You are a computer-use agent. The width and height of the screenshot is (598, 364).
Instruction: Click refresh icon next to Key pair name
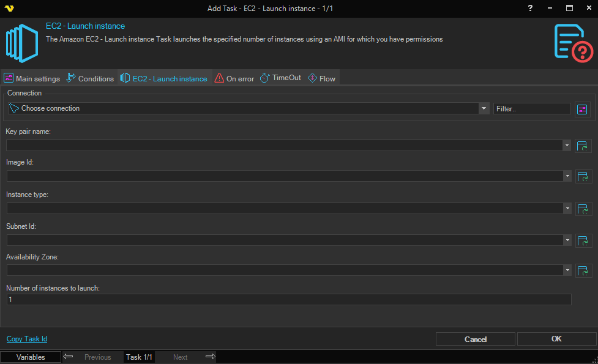click(x=583, y=146)
